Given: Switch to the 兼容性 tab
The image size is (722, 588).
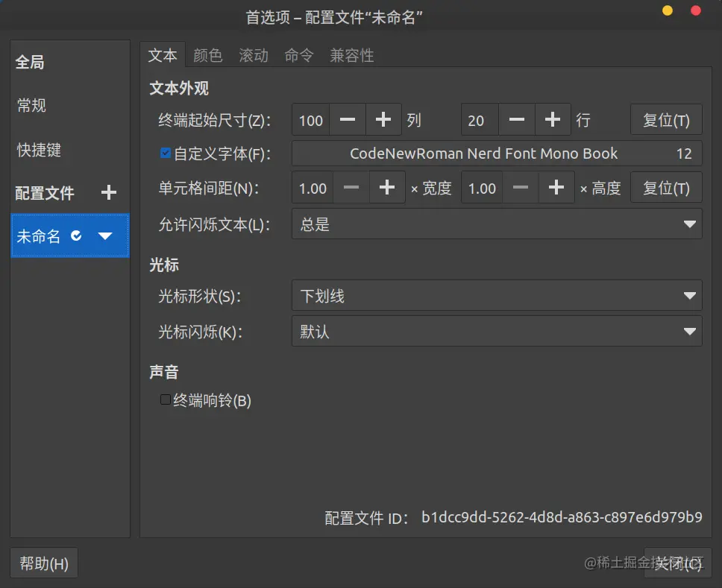Looking at the screenshot, I should click(x=352, y=55).
